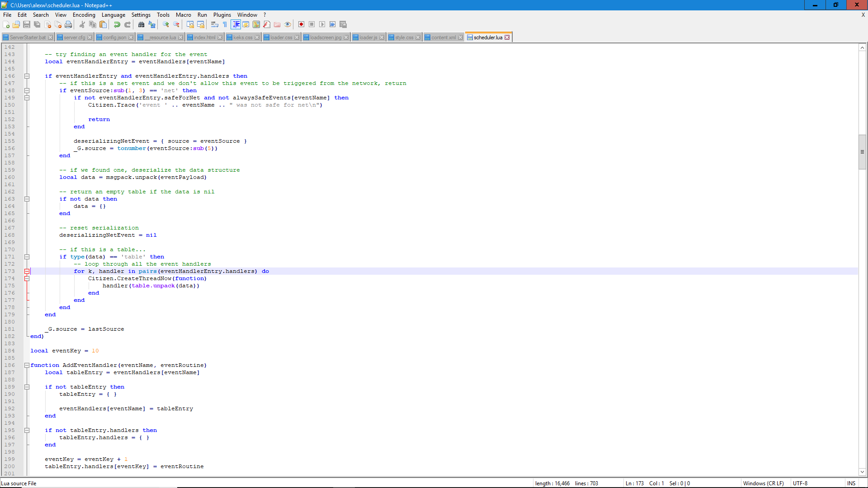Open a file using the folder icon

(x=17, y=24)
